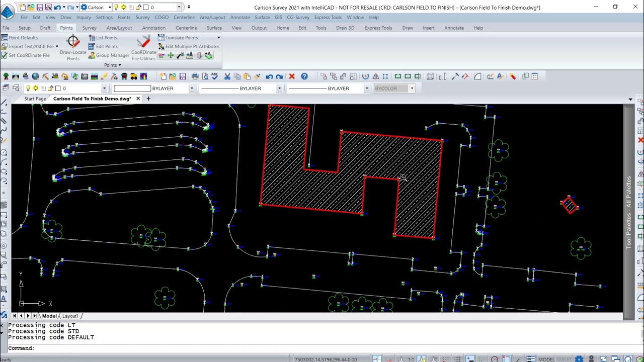Click the Cut scissors icon
The width and height of the screenshot is (644, 362).
click(227, 76)
